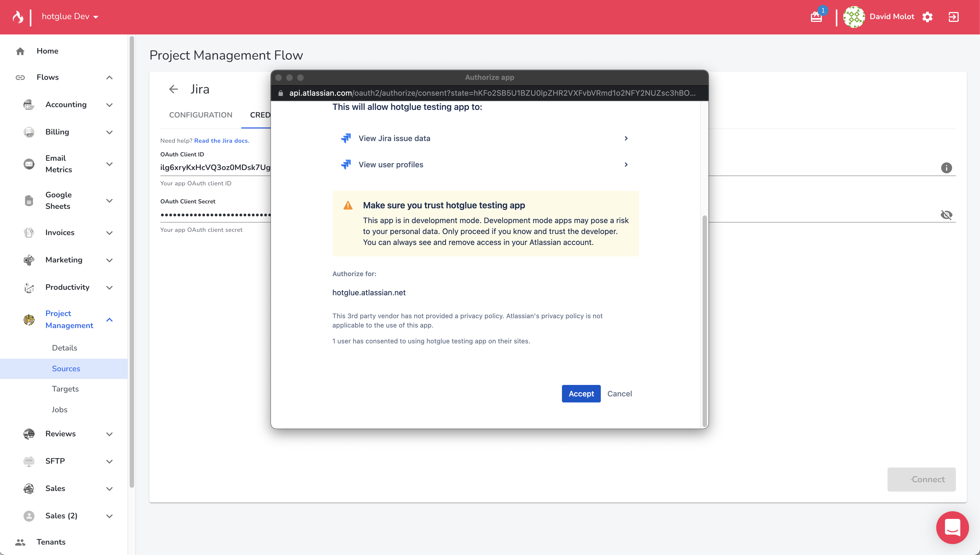Open the Read the Jira docs link

tap(222, 141)
